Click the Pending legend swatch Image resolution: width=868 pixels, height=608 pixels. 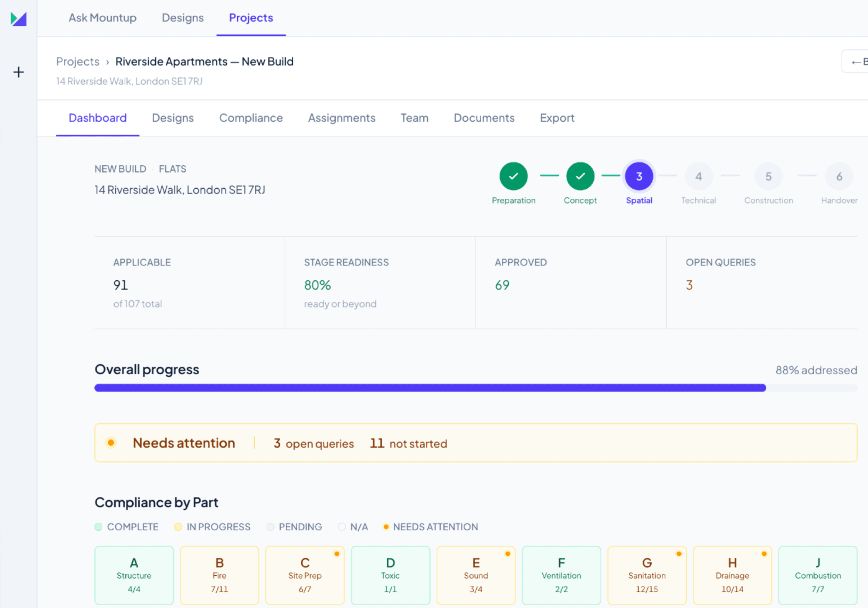point(270,527)
